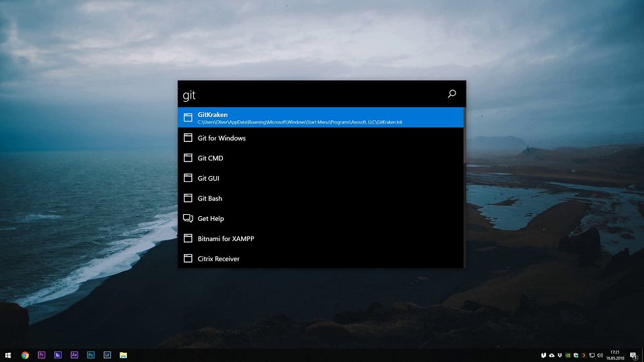Click the Bitnami for XAMPP icon

pyautogui.click(x=188, y=238)
